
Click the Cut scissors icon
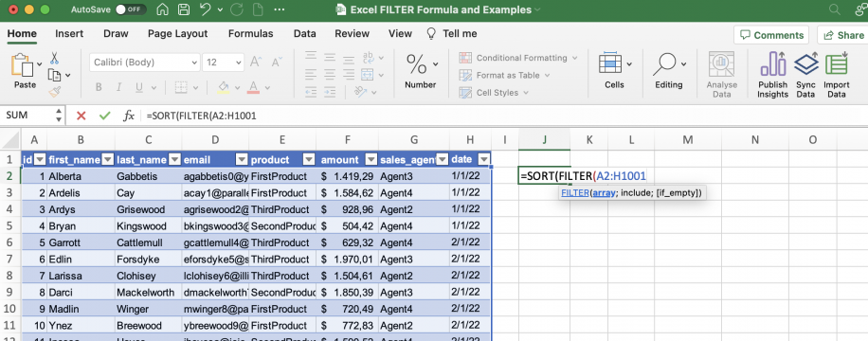[54, 58]
